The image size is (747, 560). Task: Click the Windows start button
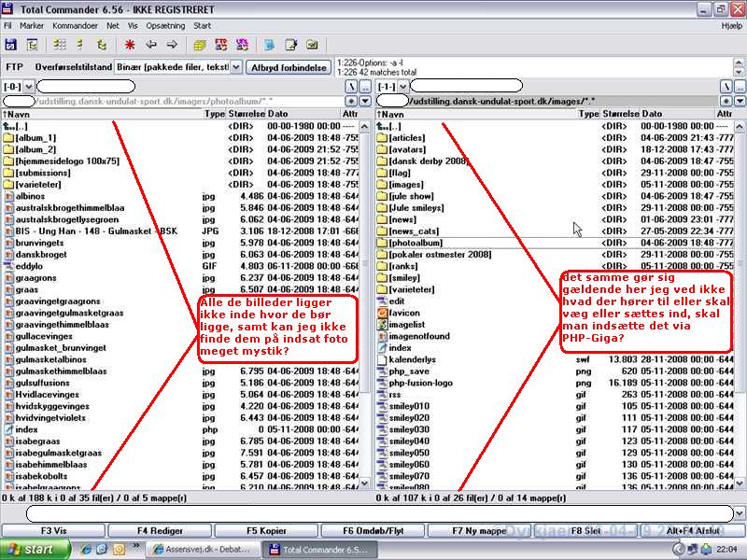(35, 550)
